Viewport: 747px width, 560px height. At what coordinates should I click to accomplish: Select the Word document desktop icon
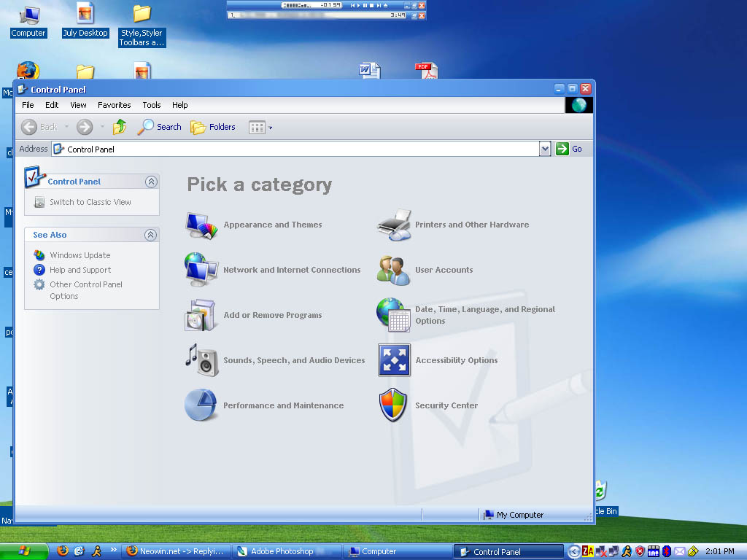pyautogui.click(x=369, y=71)
